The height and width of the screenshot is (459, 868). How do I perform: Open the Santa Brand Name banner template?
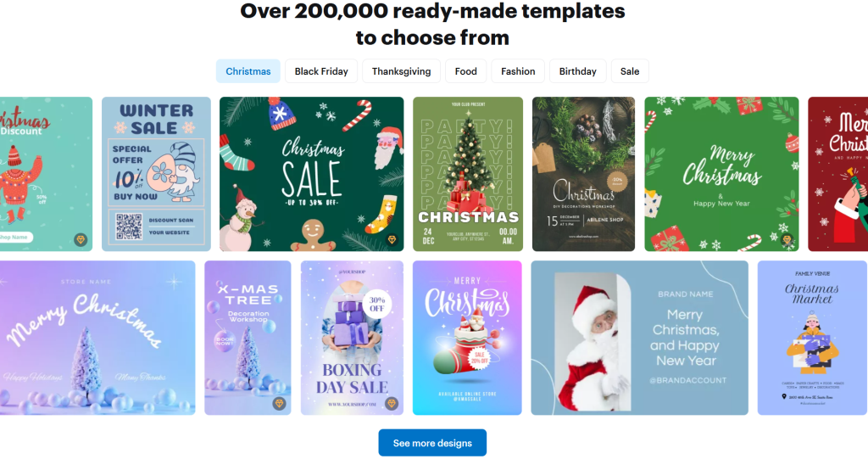(639, 338)
